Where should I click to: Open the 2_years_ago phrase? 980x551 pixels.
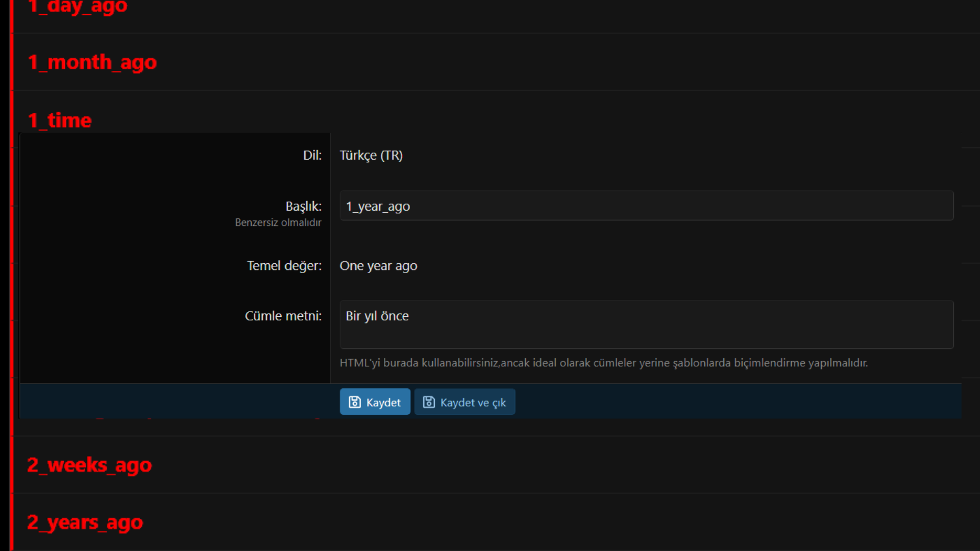pyautogui.click(x=85, y=522)
